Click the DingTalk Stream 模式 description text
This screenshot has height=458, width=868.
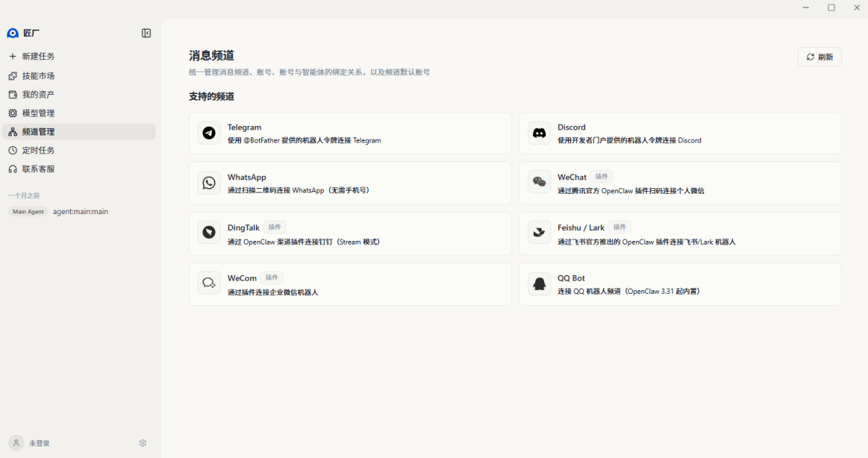[x=304, y=241]
